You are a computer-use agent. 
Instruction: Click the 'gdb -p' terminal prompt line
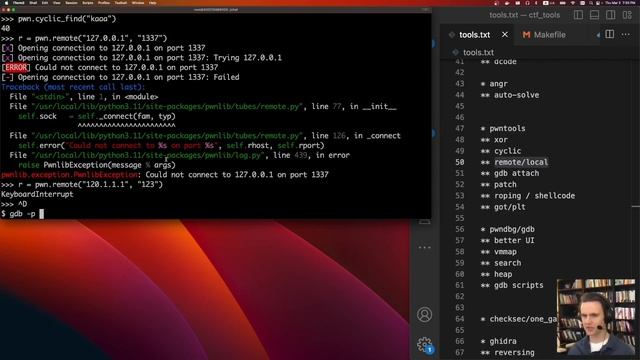(22, 214)
